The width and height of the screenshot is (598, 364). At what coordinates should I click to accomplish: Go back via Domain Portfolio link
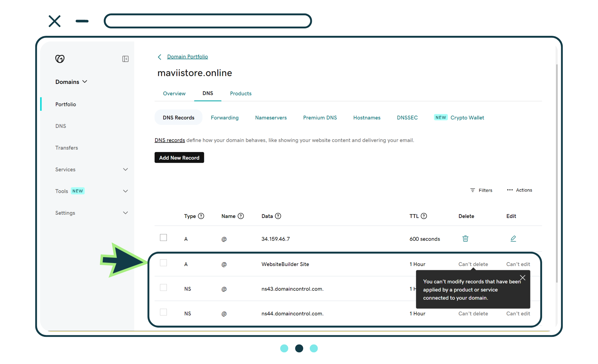(187, 57)
